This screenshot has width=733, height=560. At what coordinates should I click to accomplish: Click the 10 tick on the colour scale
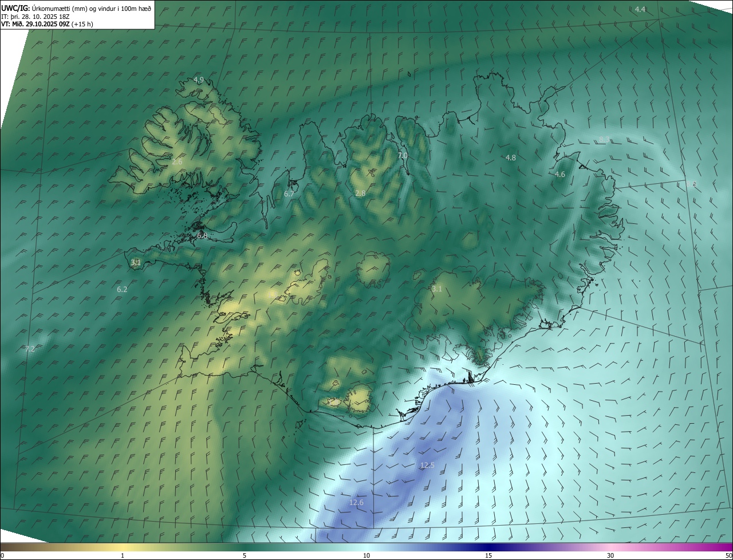click(366, 556)
